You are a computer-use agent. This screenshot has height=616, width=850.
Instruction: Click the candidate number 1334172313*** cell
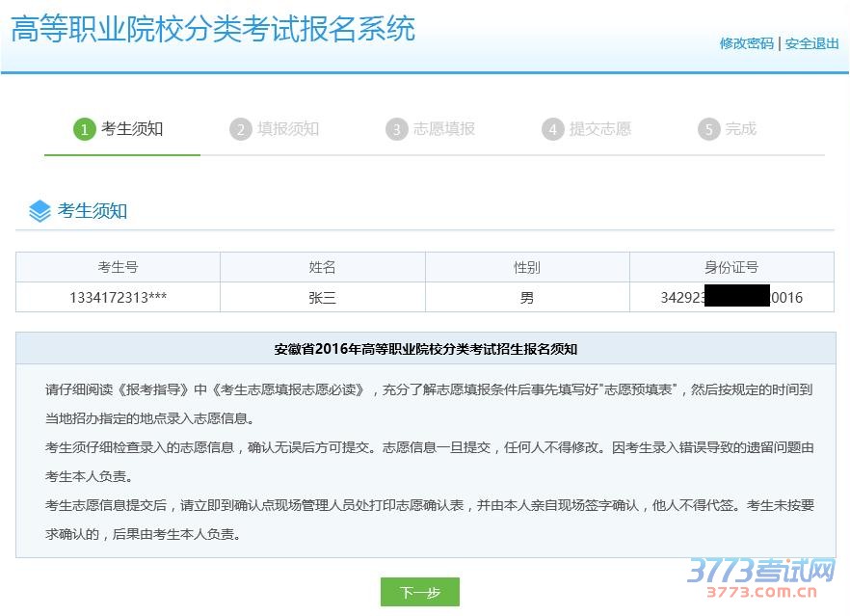(x=118, y=298)
